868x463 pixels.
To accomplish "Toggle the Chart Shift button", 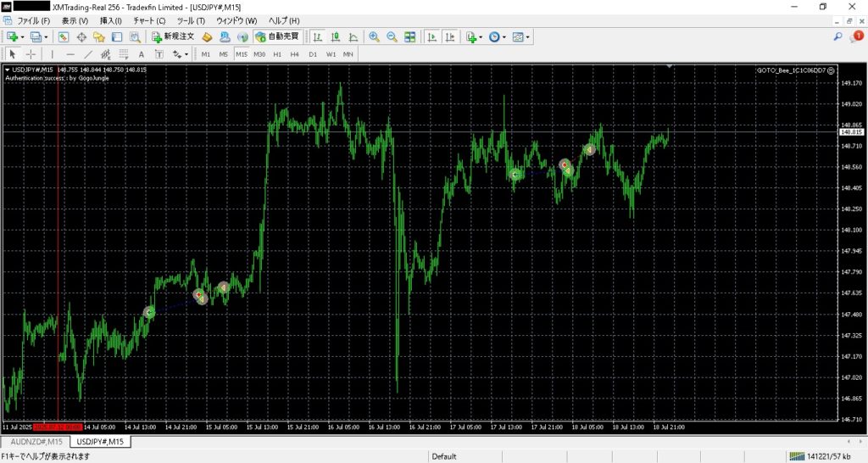I will pos(450,36).
